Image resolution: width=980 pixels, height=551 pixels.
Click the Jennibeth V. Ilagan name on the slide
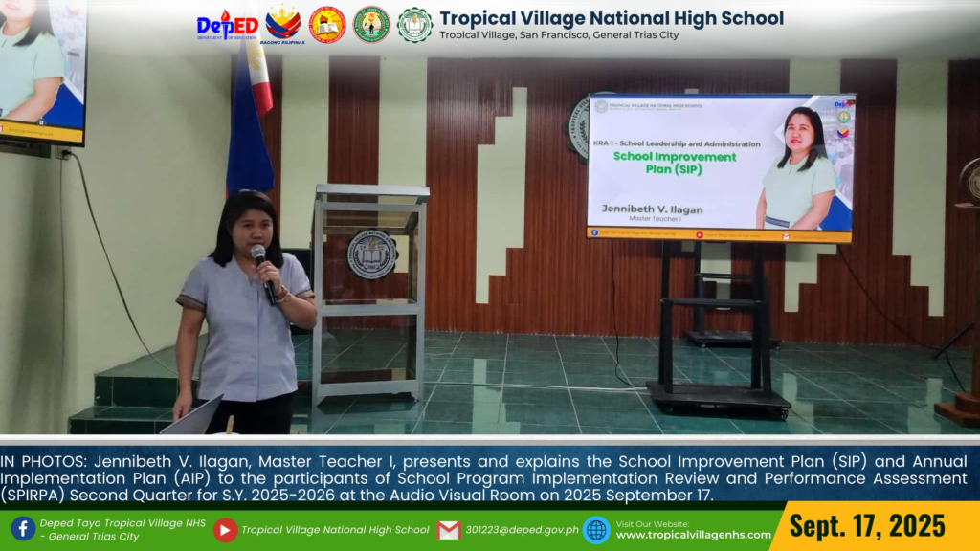651,208
